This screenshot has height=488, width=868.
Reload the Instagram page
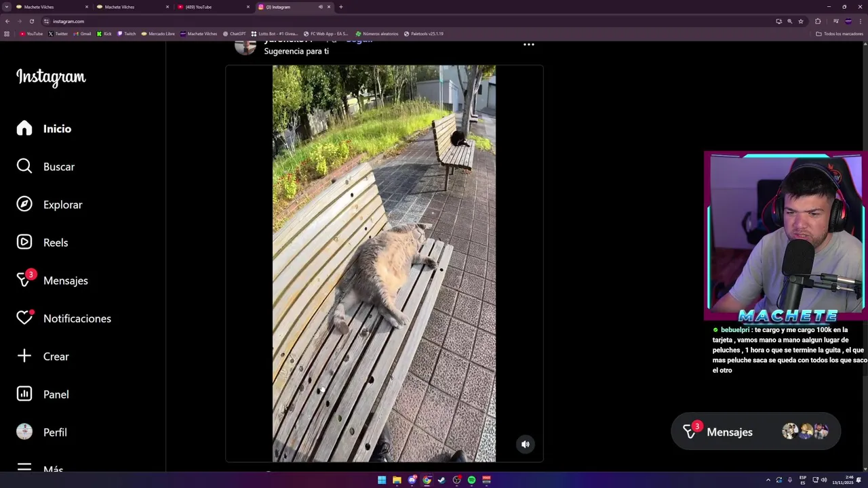click(31, 21)
